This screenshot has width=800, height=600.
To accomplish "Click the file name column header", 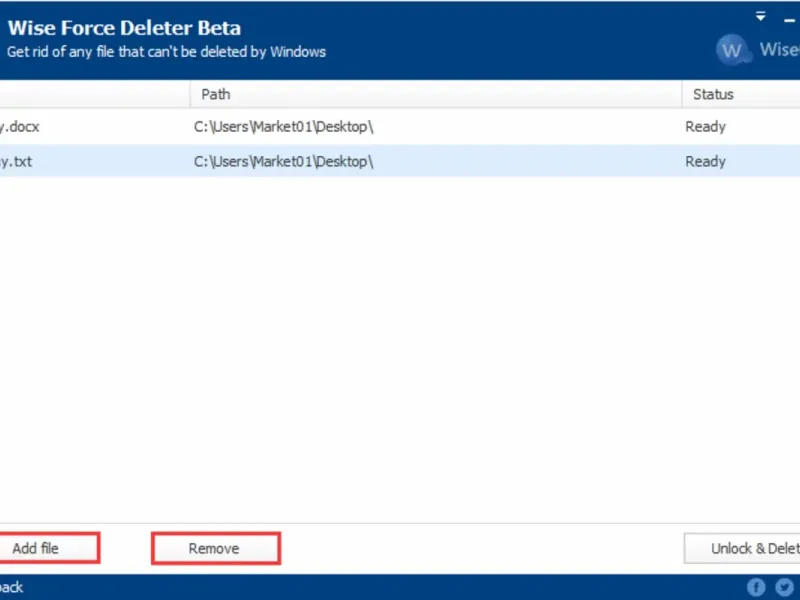I will (x=90, y=94).
